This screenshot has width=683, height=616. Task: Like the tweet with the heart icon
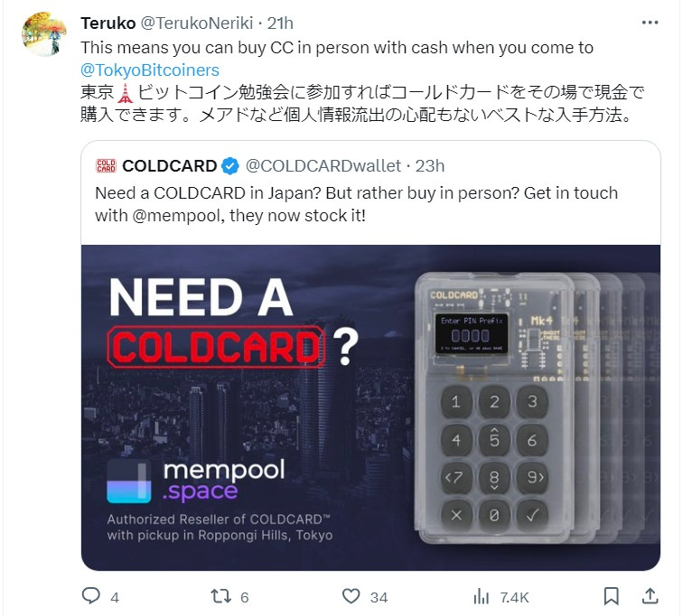coord(351,596)
